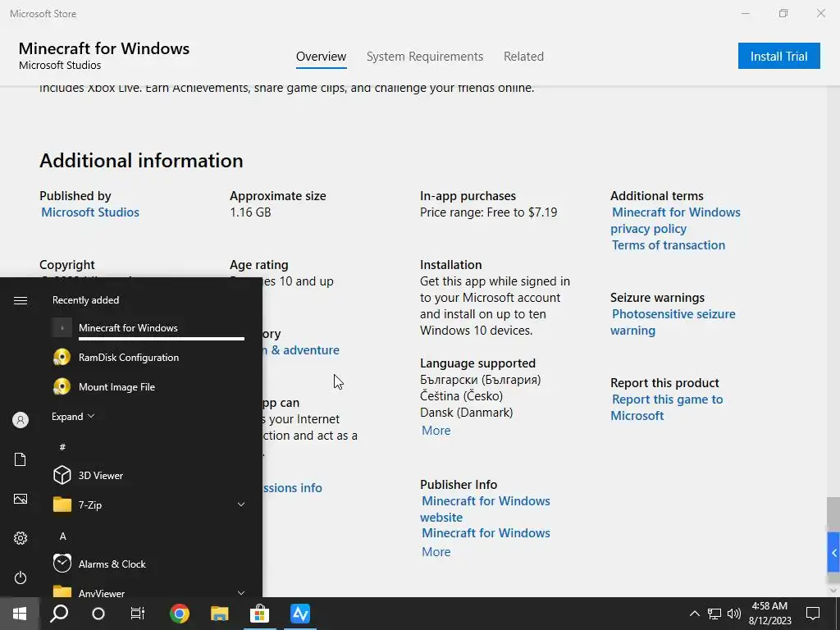The height and width of the screenshot is (630, 840).
Task: Open the Pictures icon in Start sidebar
Action: 21,499
